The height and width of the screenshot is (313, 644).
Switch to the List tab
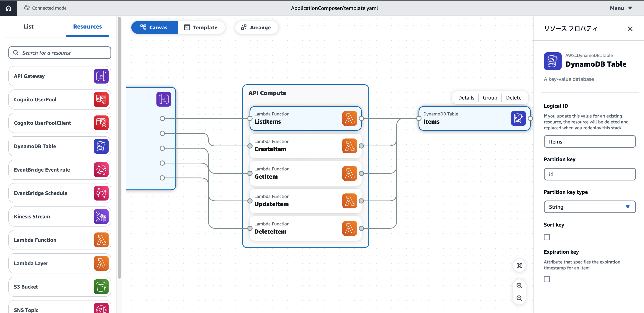point(28,27)
